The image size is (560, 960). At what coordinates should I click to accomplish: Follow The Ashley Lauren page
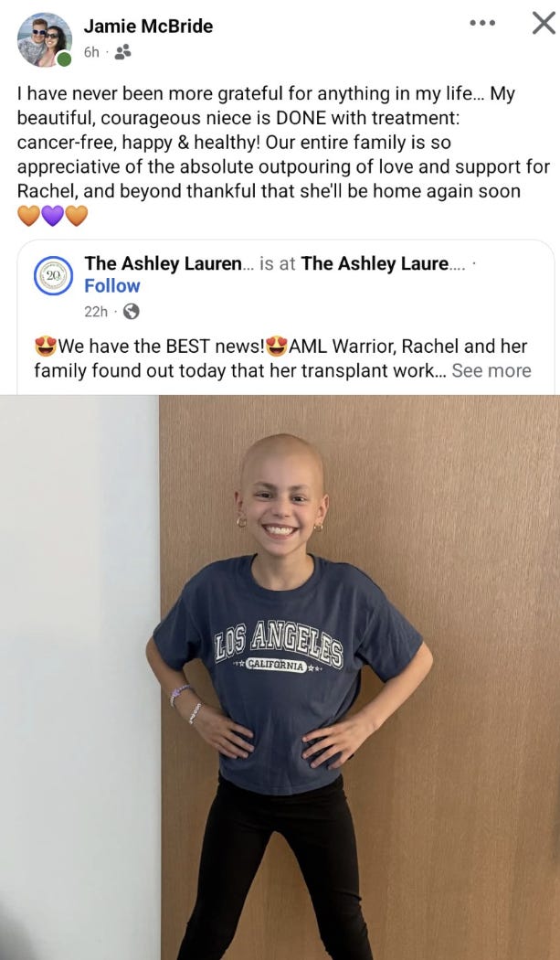click(112, 286)
